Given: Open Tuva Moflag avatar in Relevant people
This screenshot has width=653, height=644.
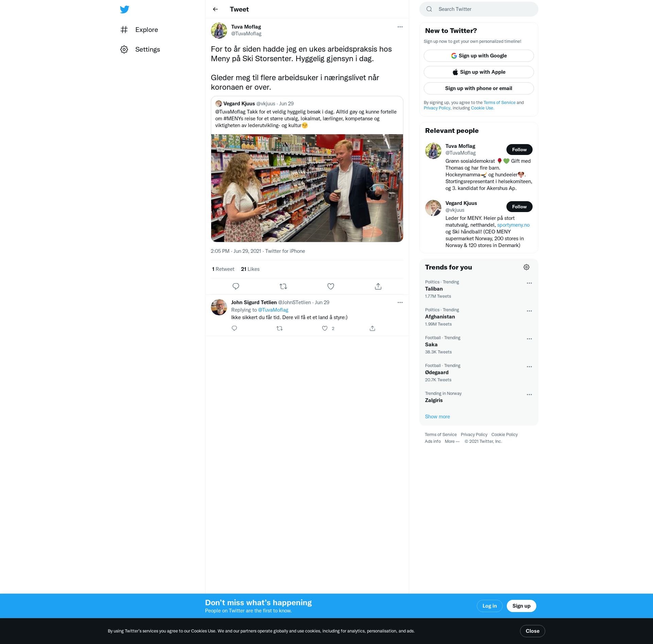Looking at the screenshot, I should 433,151.
